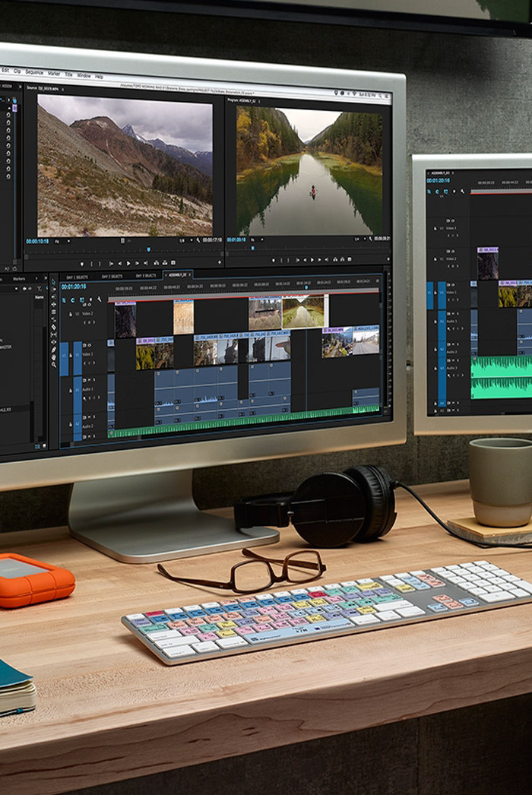Toggle Video 3 eye on second monitor timeline
Viewport: 532px width, 795px height.
point(453,220)
